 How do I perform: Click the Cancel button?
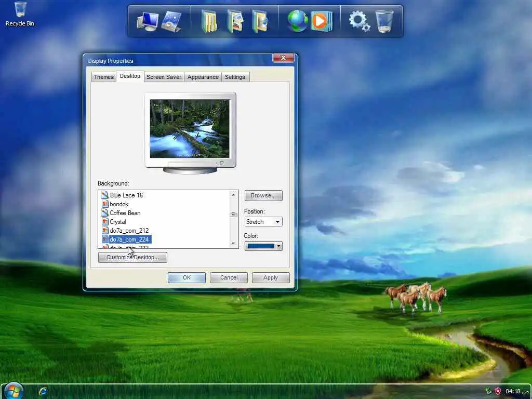229,277
